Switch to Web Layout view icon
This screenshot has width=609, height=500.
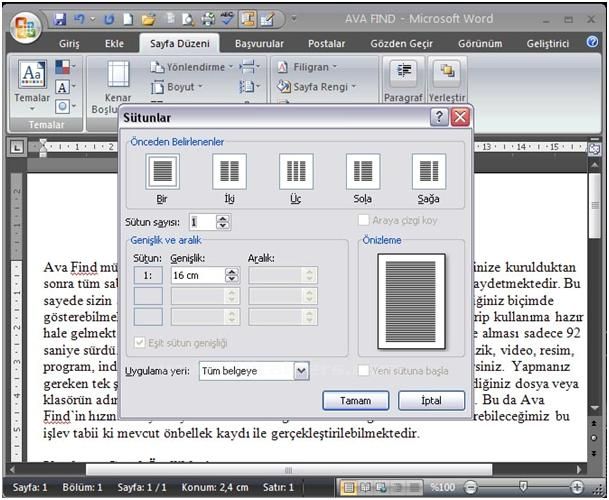pyautogui.click(x=381, y=486)
